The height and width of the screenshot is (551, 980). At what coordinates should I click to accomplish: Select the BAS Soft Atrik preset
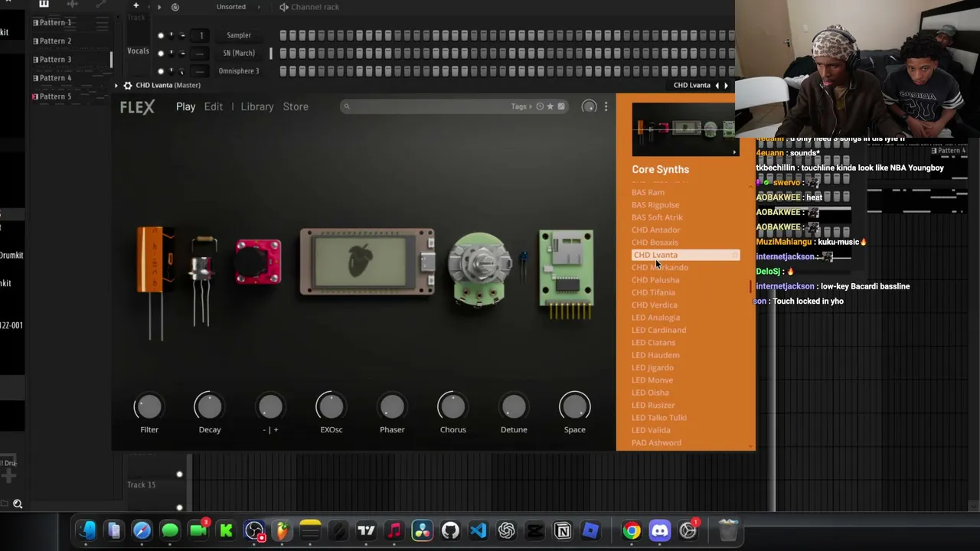pyautogui.click(x=657, y=217)
